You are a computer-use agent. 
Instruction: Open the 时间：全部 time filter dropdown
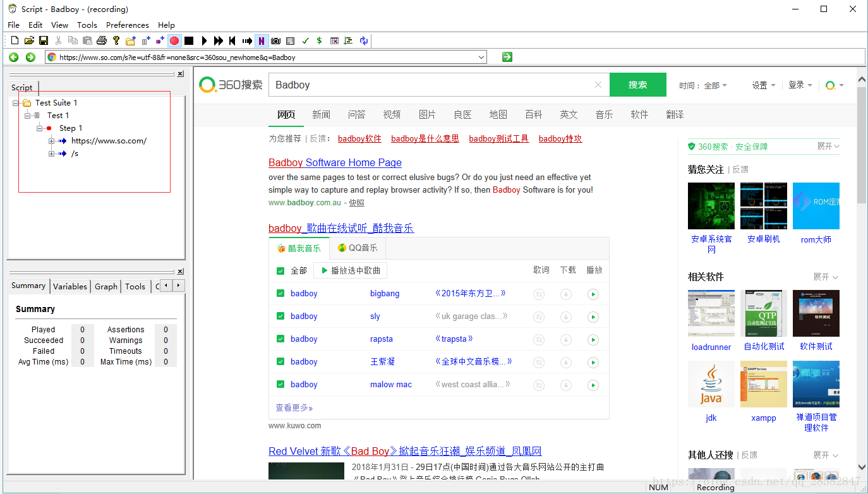coord(703,85)
